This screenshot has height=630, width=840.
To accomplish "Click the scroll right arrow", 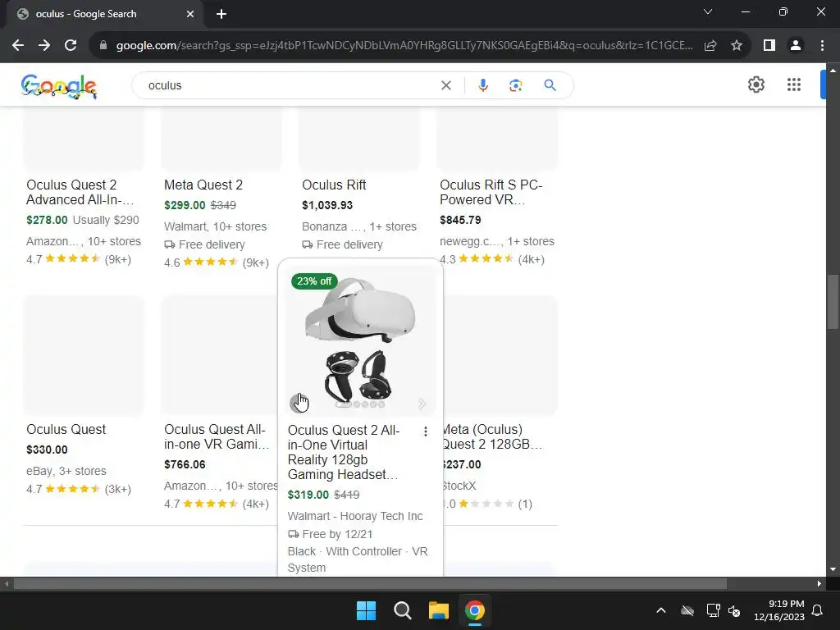I will pyautogui.click(x=819, y=583).
